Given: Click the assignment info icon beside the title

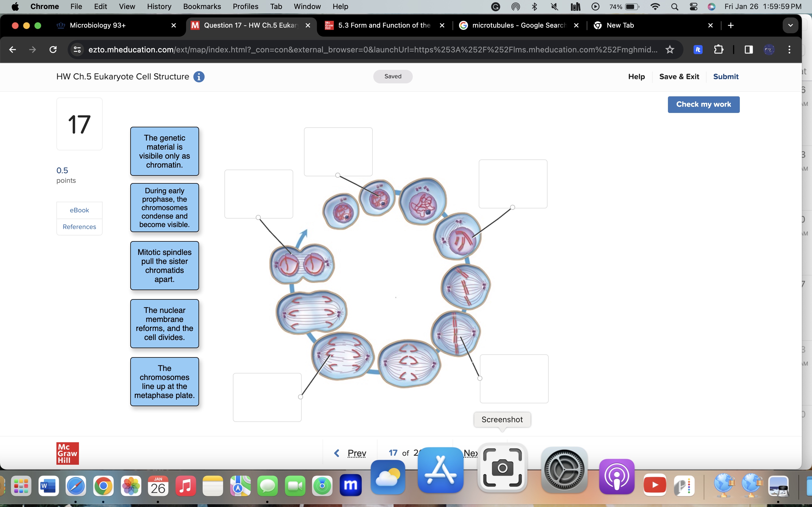Looking at the screenshot, I should click(x=199, y=77).
